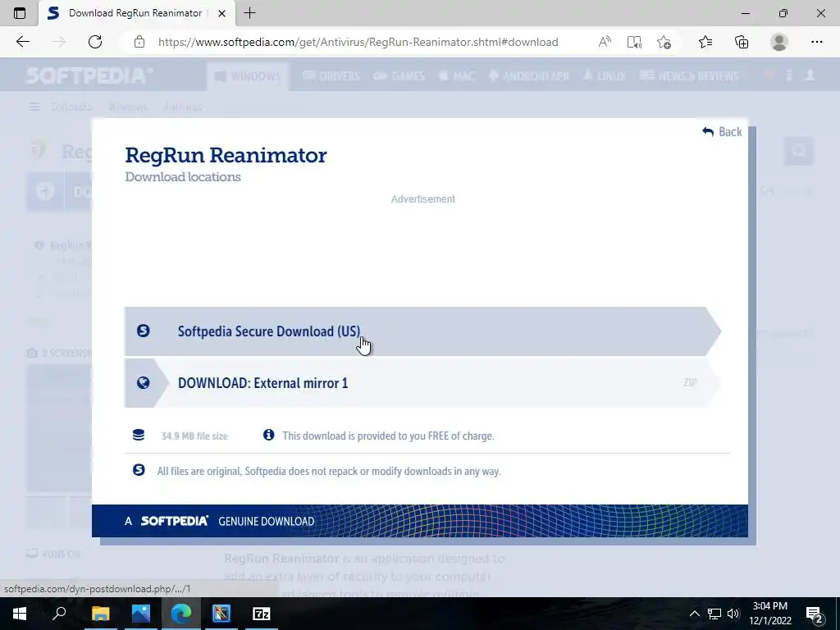
Task: Open the Favorites list in the toolbar
Action: coord(705,42)
